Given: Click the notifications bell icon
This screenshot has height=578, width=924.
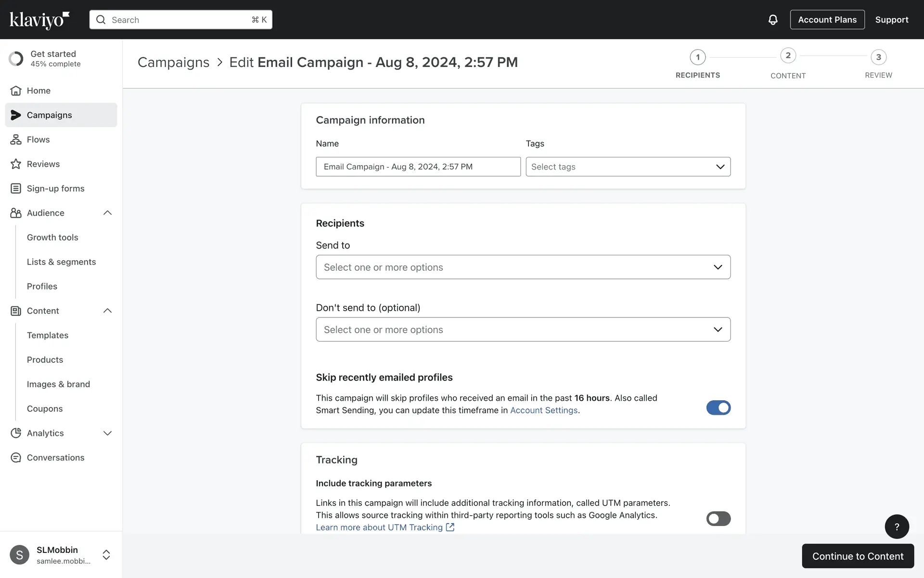Looking at the screenshot, I should (x=772, y=20).
